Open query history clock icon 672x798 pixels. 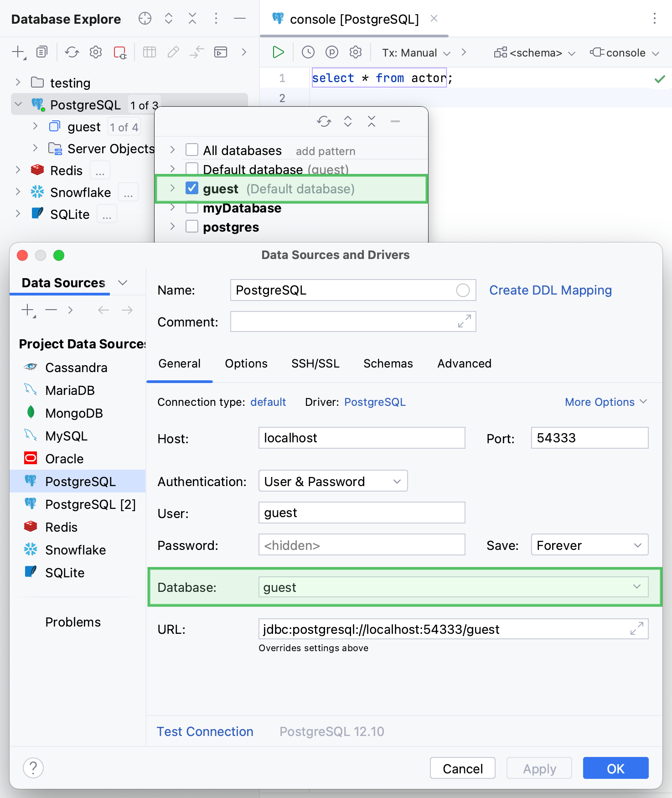click(308, 52)
